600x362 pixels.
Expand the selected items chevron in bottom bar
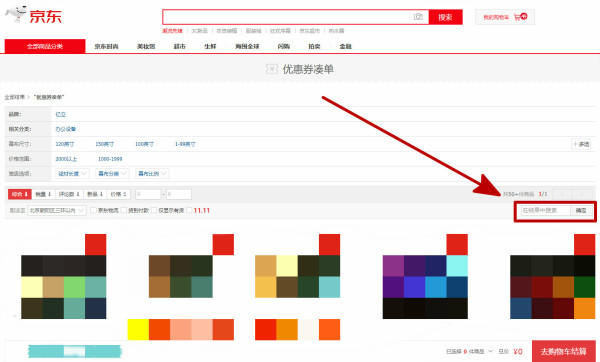coord(491,351)
